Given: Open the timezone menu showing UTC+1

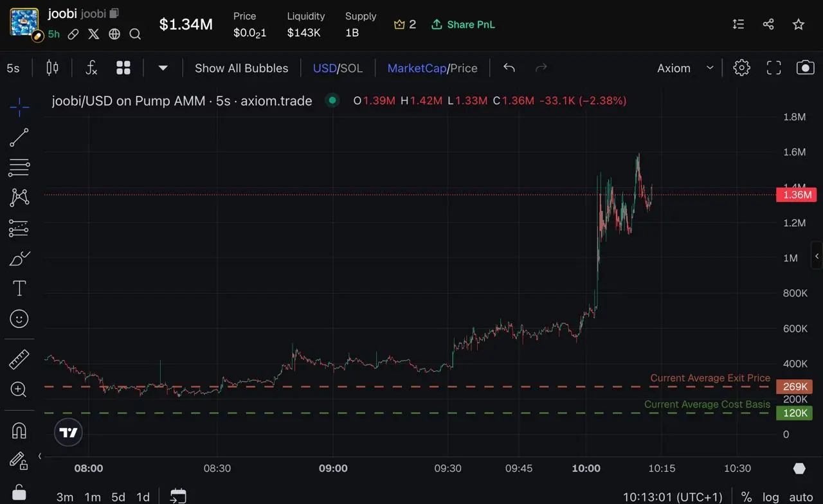Looking at the screenshot, I should 673,497.
